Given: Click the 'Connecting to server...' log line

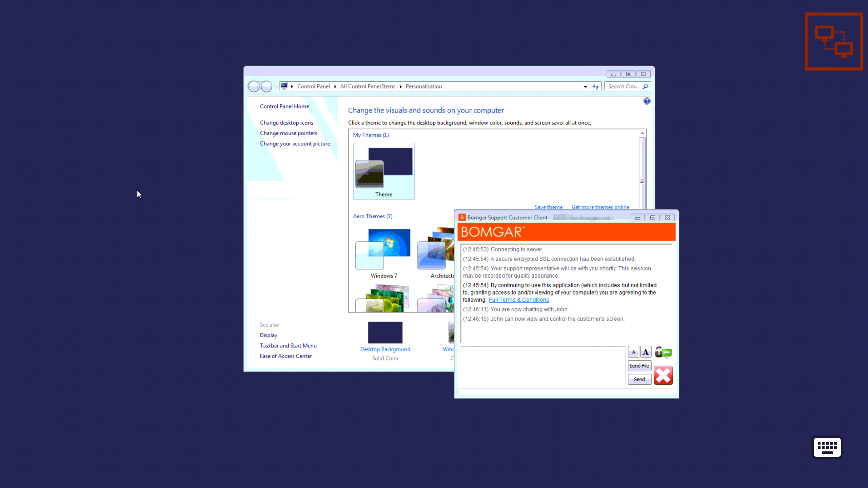Looking at the screenshot, I should (505, 249).
